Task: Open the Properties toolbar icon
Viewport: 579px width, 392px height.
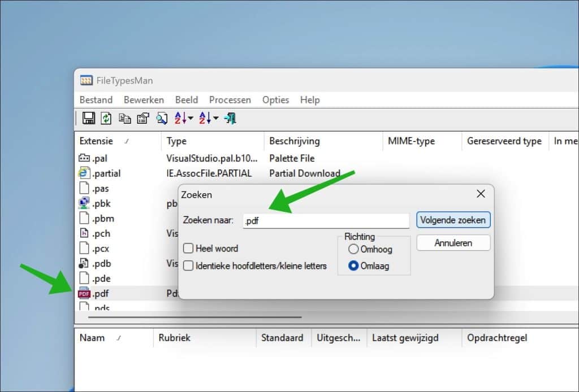Action: [143, 119]
